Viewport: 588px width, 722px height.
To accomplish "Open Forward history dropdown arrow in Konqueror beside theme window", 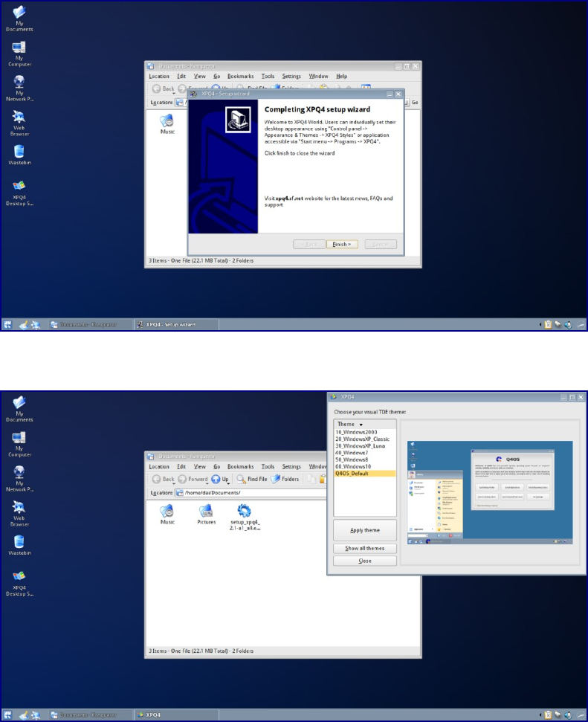I will pos(207,483).
